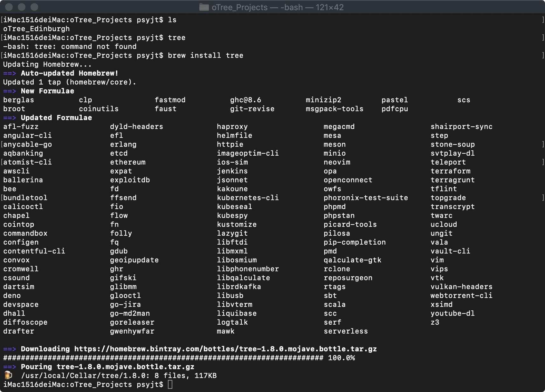This screenshot has width=545, height=392.
Task: Select the youtube-dl formula name
Action: [x=453, y=313]
